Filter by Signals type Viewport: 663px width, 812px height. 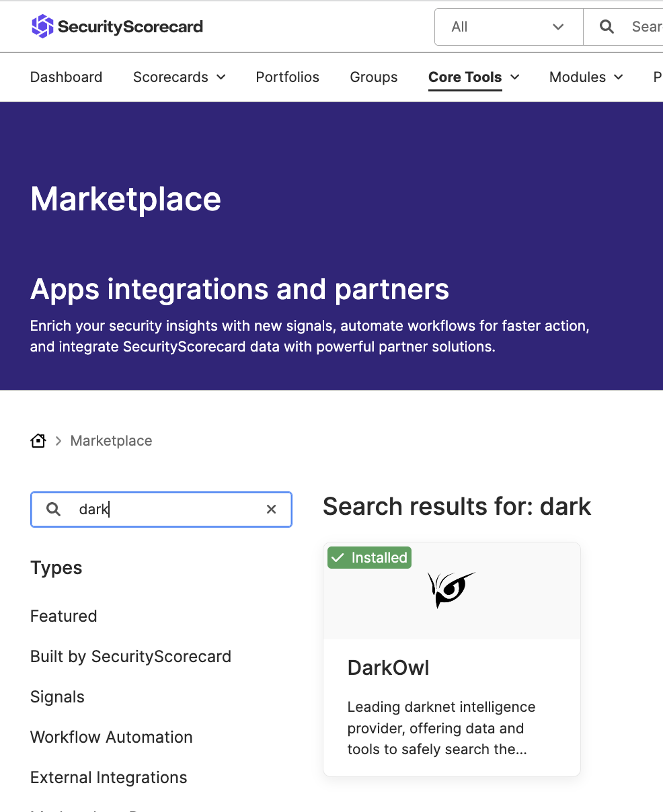[58, 697]
